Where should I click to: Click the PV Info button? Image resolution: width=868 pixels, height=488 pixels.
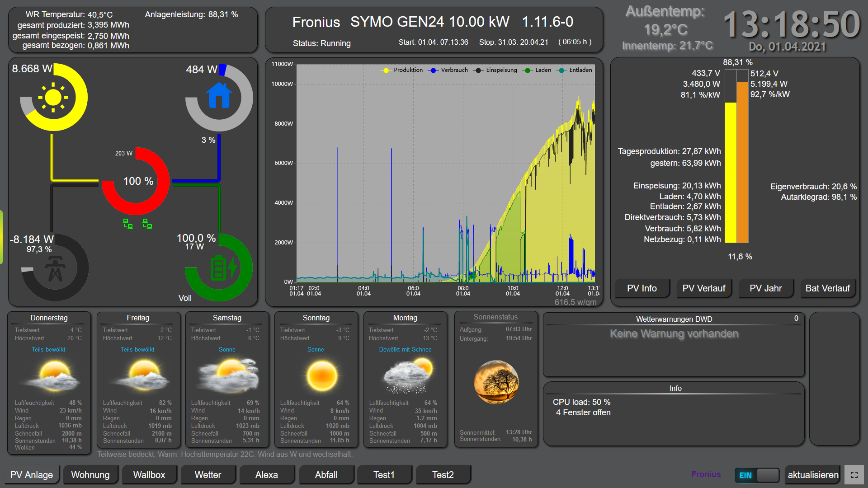pyautogui.click(x=642, y=288)
